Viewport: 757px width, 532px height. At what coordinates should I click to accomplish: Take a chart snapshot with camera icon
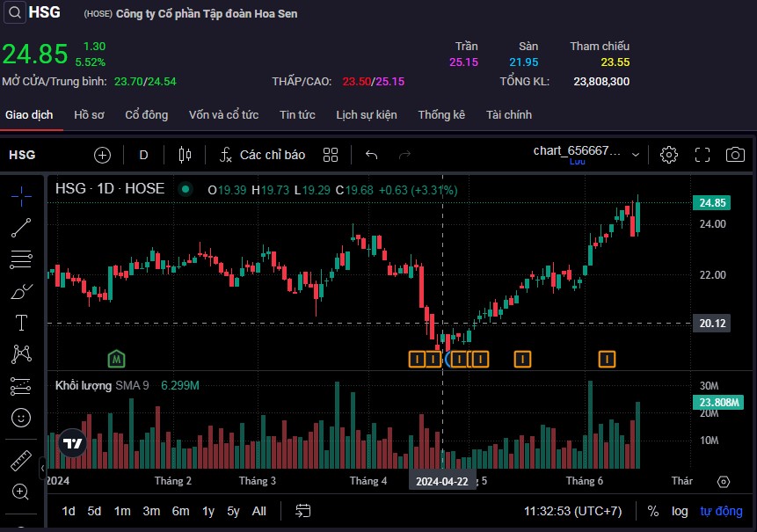(735, 155)
